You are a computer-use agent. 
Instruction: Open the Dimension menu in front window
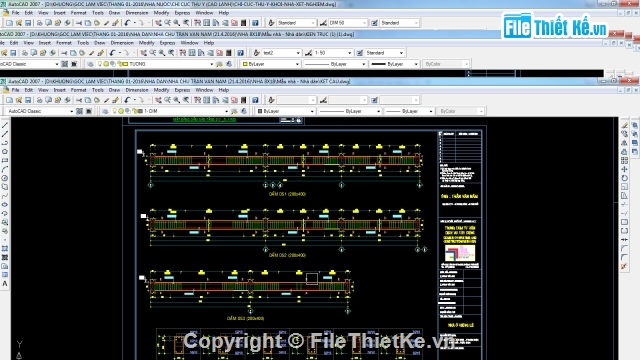tap(137, 90)
